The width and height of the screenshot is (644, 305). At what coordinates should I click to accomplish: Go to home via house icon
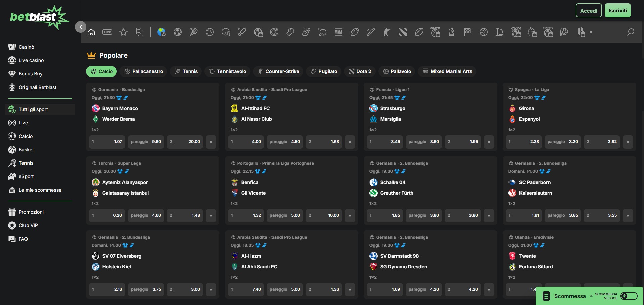coord(91,32)
